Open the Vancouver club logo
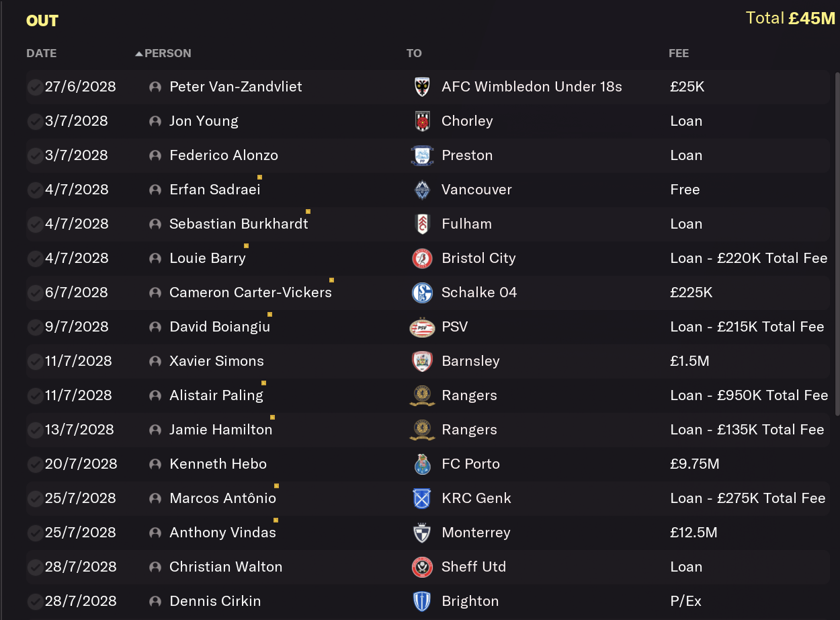 [422, 190]
